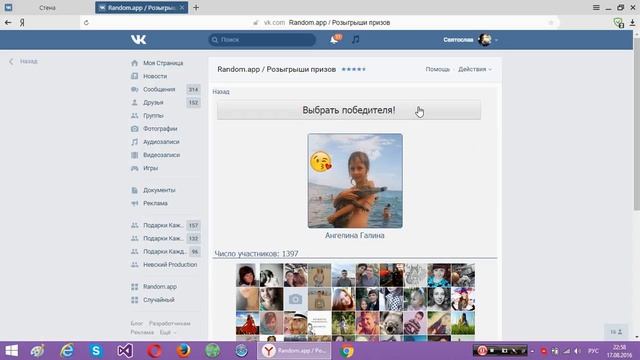Open the browser hamburger menu

[596, 7]
